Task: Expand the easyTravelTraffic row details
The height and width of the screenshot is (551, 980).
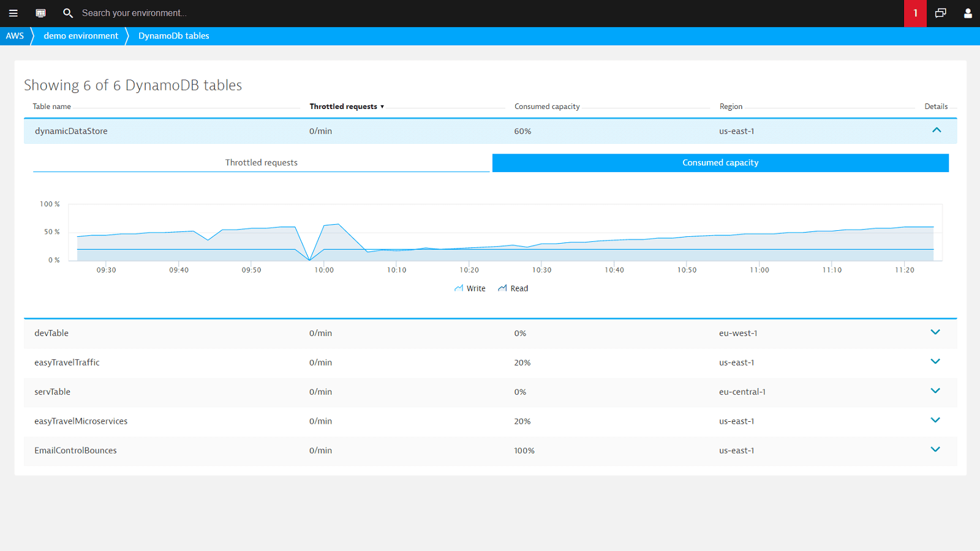Action: coord(935,362)
